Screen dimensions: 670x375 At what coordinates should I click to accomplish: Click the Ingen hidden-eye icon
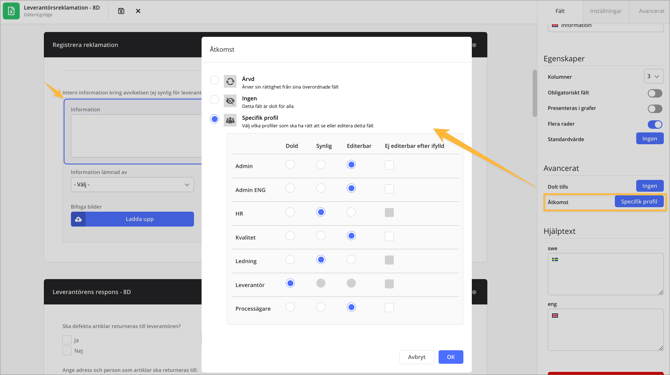coord(230,101)
